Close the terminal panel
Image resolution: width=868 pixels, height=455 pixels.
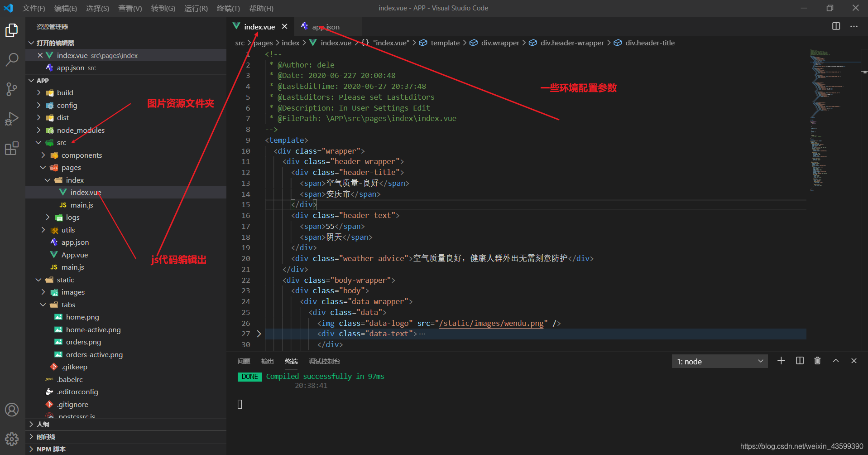[x=854, y=361]
